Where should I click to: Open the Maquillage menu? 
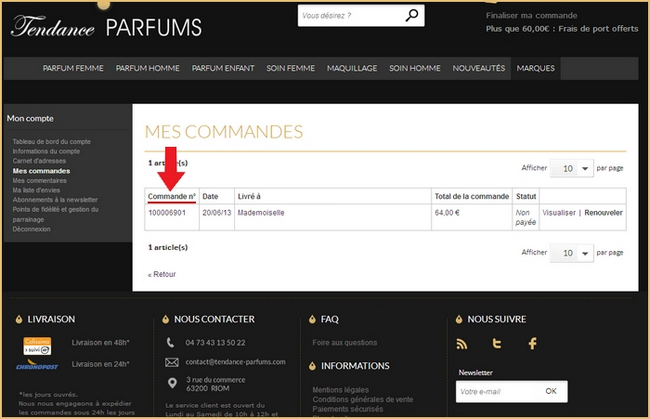[x=352, y=68]
